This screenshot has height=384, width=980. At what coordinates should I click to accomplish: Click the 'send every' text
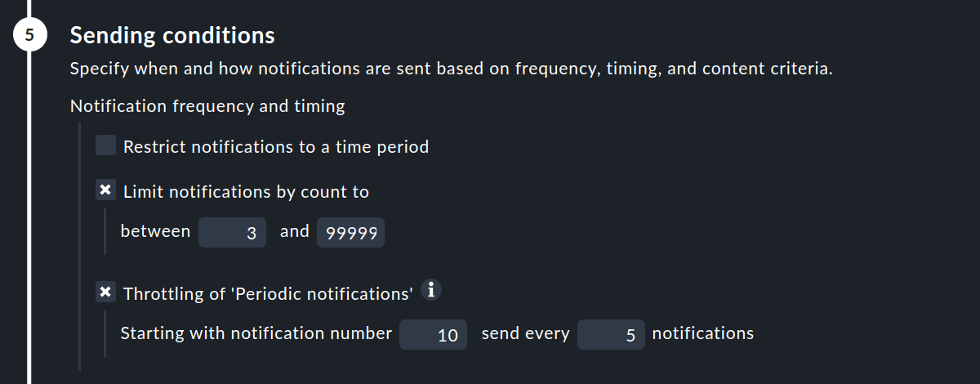click(525, 333)
